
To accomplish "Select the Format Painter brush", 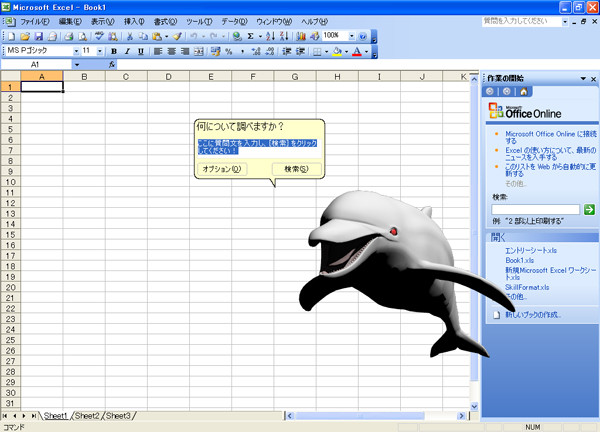I will [177, 36].
